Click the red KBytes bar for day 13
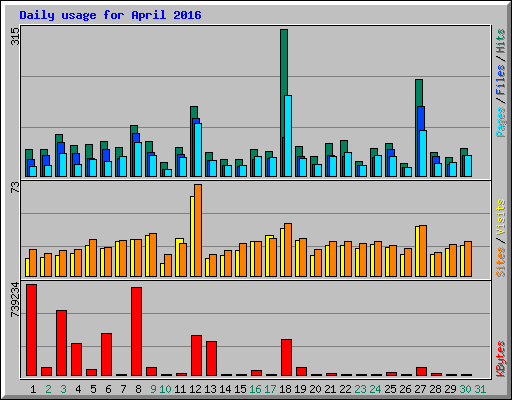Image resolution: width=512 pixels, height=400 pixels. [x=212, y=358]
